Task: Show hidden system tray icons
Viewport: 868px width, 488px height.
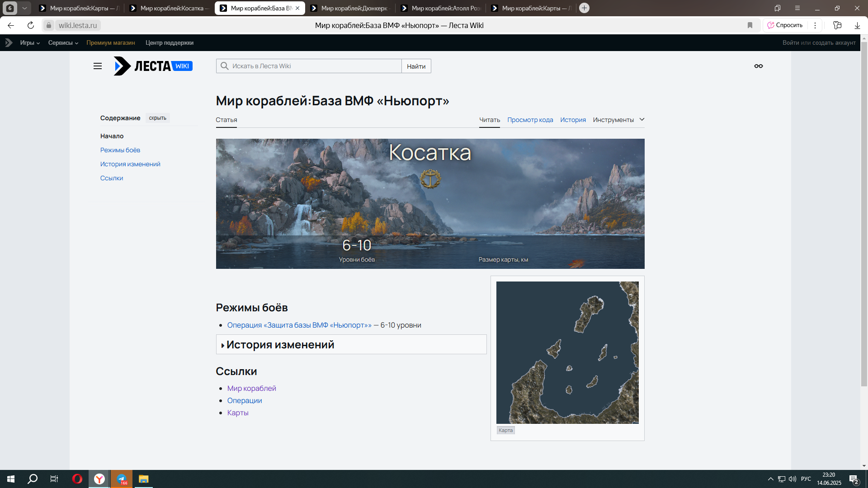Action: click(771, 479)
